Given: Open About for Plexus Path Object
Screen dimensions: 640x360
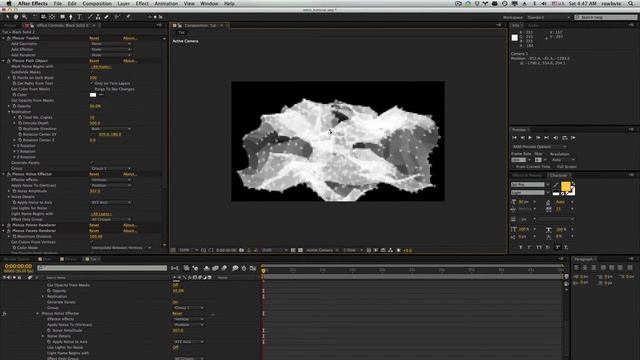Looking at the screenshot, I should [x=130, y=61].
